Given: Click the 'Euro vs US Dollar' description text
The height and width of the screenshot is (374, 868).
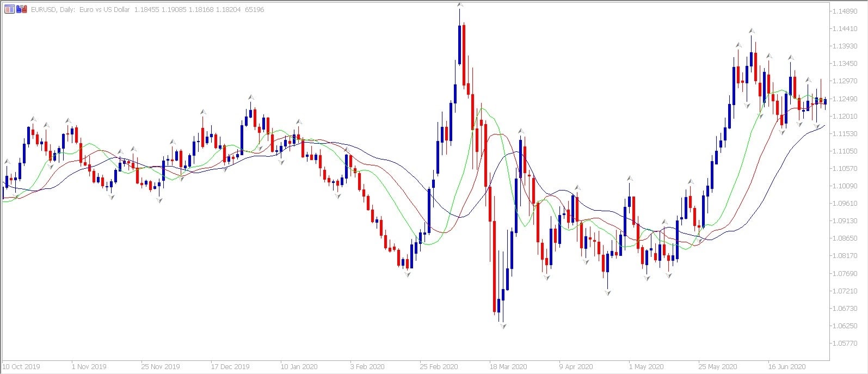Looking at the screenshot, I should tap(104, 9).
